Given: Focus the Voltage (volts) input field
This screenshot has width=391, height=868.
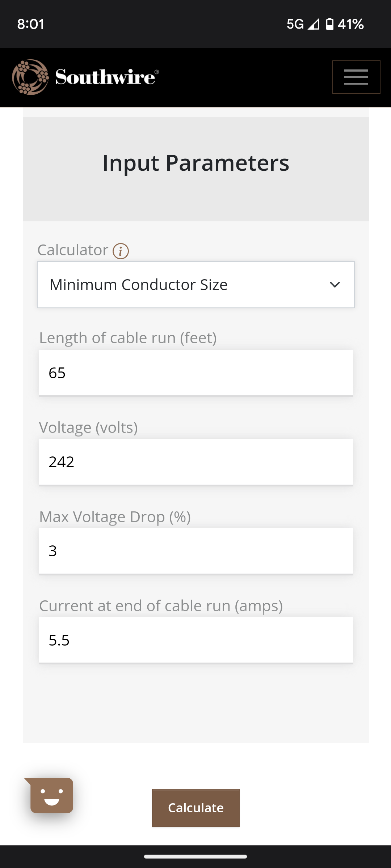Looking at the screenshot, I should pyautogui.click(x=196, y=462).
